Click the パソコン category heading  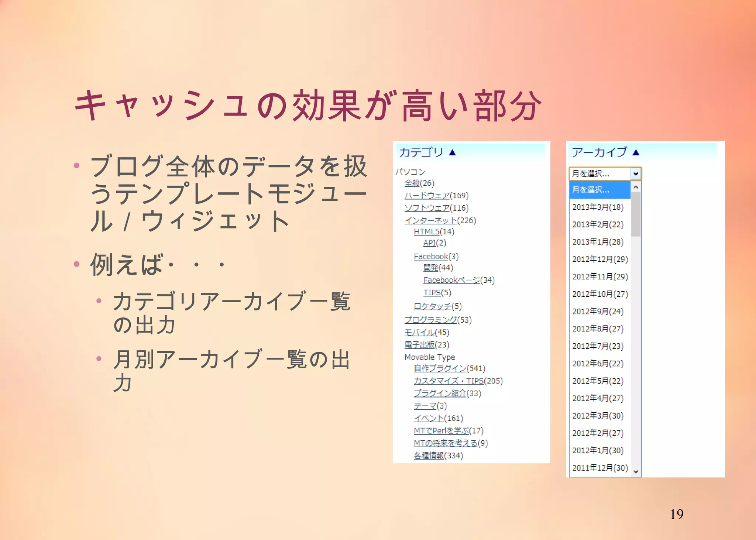[410, 172]
